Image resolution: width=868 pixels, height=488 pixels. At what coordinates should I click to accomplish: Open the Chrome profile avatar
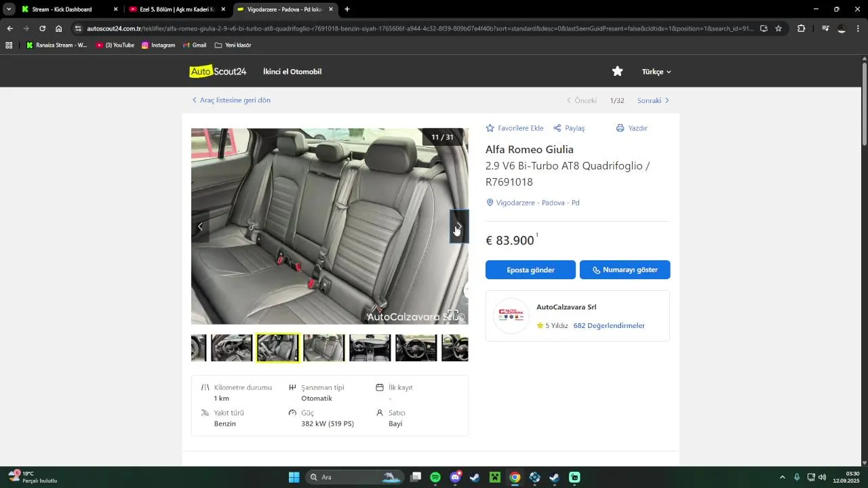(x=842, y=28)
